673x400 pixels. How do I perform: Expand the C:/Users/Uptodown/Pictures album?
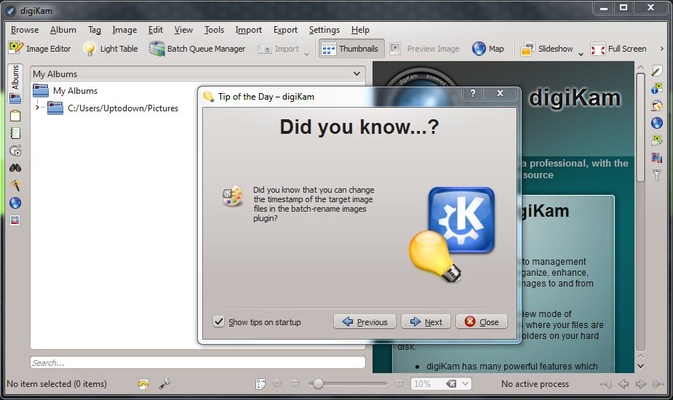37,107
